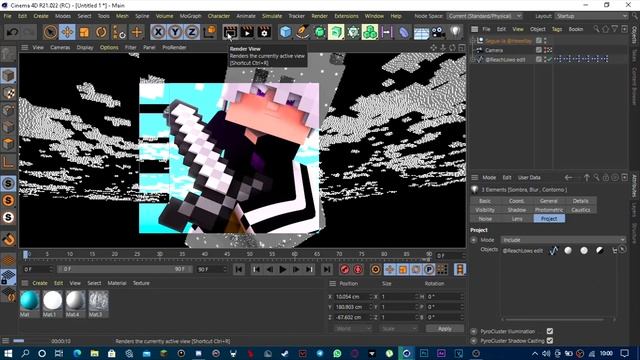Click the Floor environment icon
The width and height of the screenshot is (640, 360).
[421, 32]
